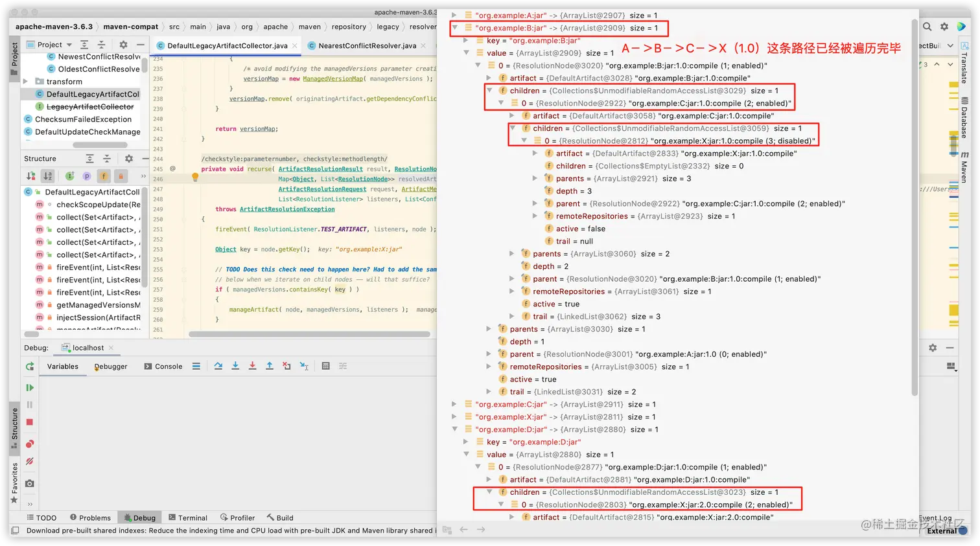This screenshot has width=980, height=546.
Task: Collapse all in Structure panel header
Action: point(107,159)
